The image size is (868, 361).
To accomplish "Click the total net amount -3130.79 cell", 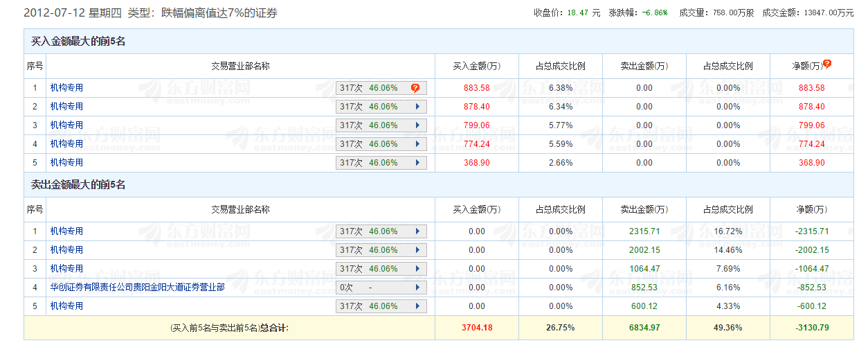I will click(812, 328).
